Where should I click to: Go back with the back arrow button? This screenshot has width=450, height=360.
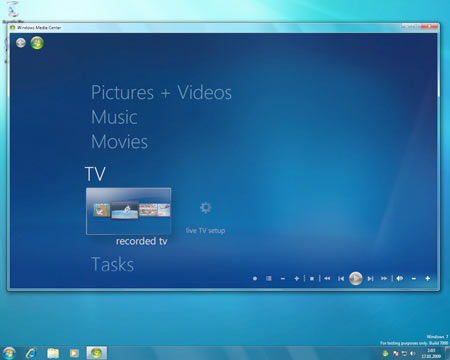tap(21, 43)
